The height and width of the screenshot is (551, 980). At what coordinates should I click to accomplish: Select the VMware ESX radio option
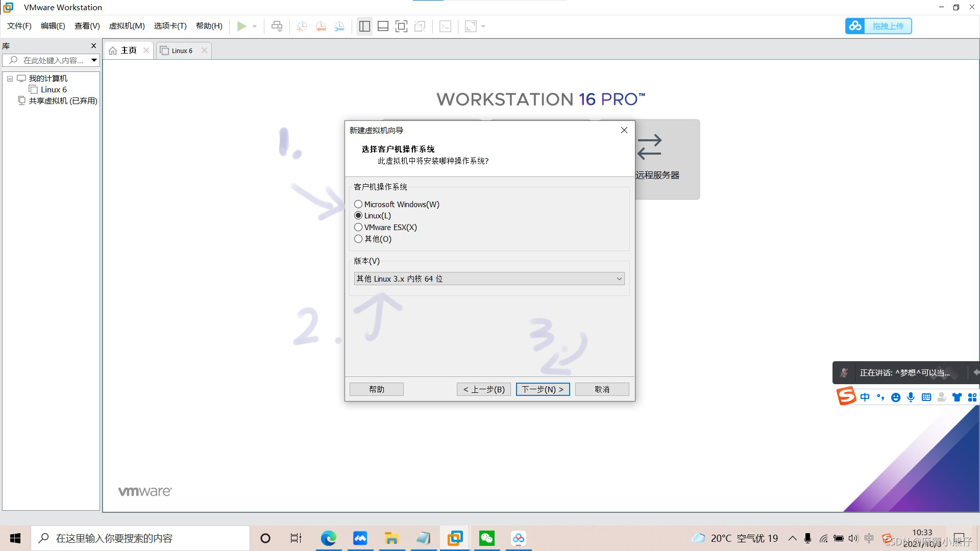[x=358, y=228]
